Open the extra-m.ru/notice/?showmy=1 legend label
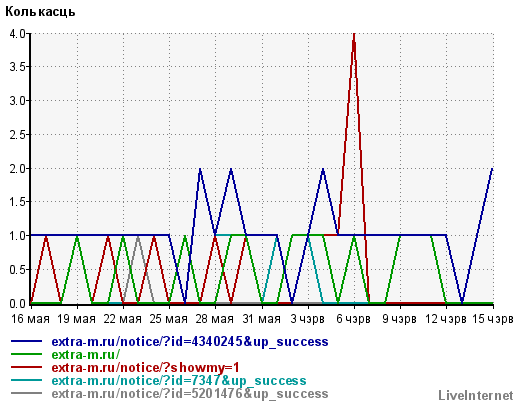The image size is (520, 405). 145,367
